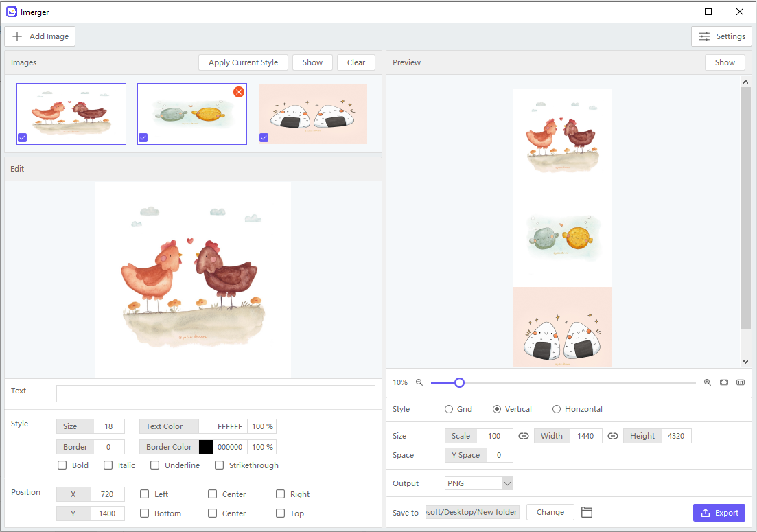
Task: Select the rice balls image thumbnail
Action: [x=313, y=114]
